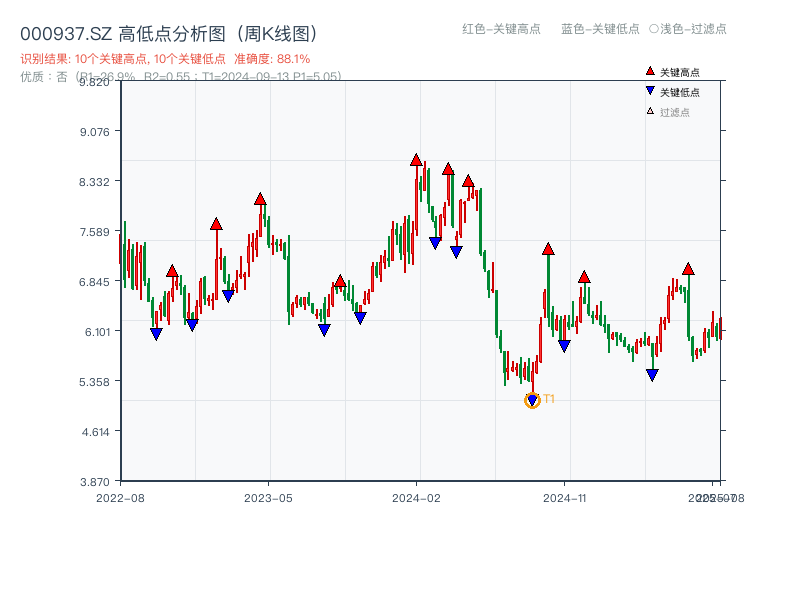Viewport: 800px width, 600px height.
Task: Select the red key-high marker at the chart's far right
Action: [690, 268]
